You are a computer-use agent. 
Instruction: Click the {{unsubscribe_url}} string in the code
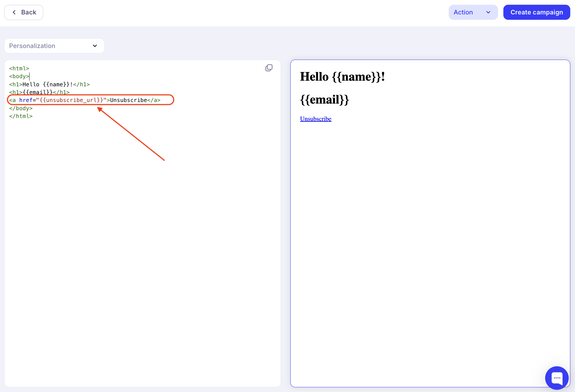[71, 100]
